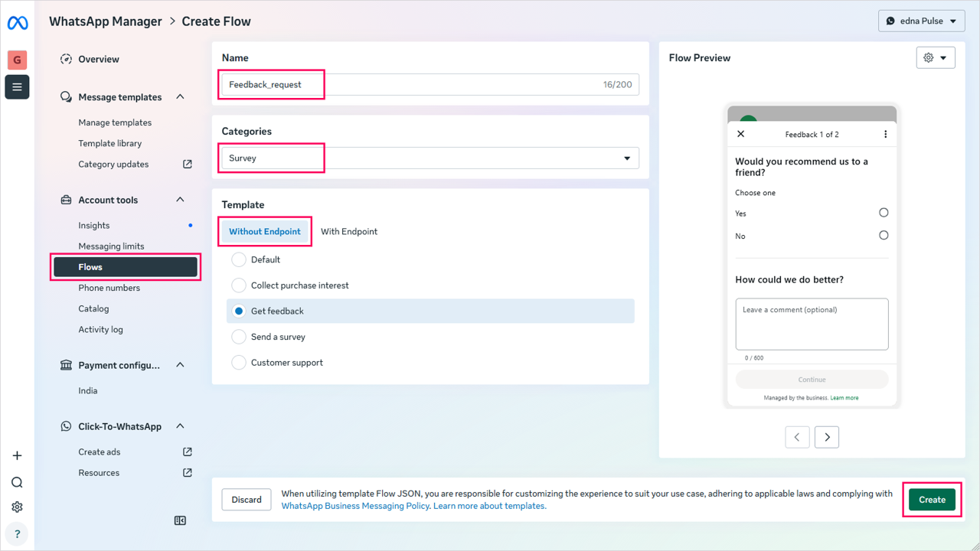The height and width of the screenshot is (551, 980).
Task: Select the Get feedback radio option
Action: point(239,311)
